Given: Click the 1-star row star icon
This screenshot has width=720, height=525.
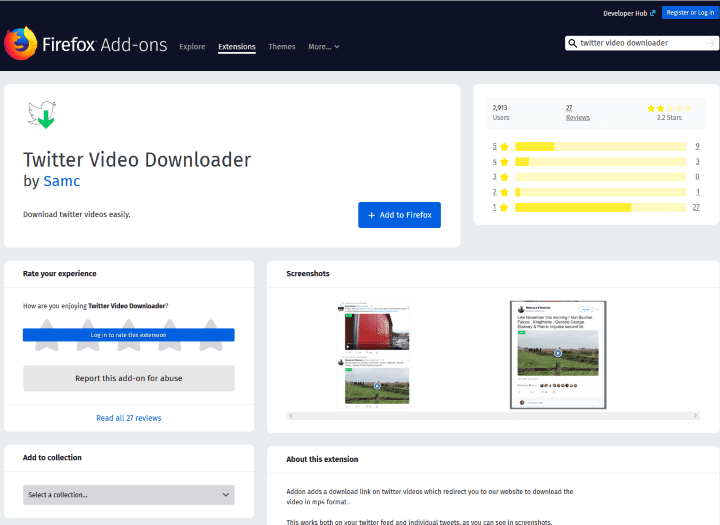Looking at the screenshot, I should point(504,207).
